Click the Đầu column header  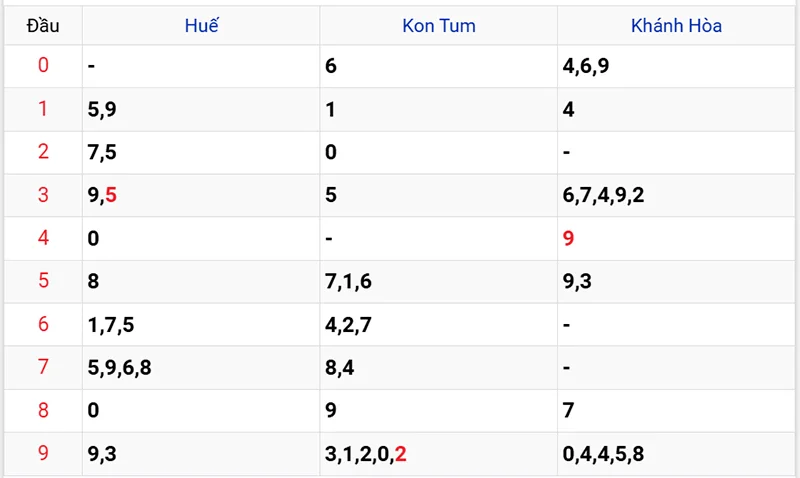click(x=43, y=26)
